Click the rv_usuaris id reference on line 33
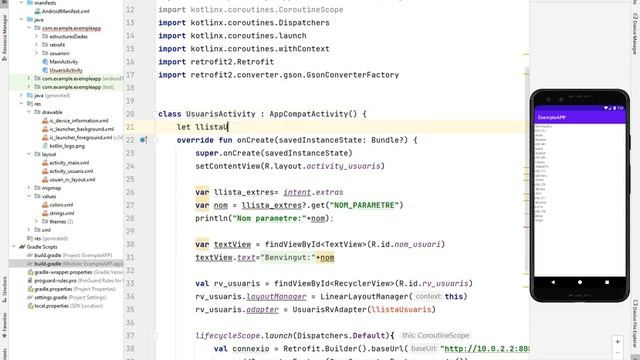 click(x=445, y=283)
